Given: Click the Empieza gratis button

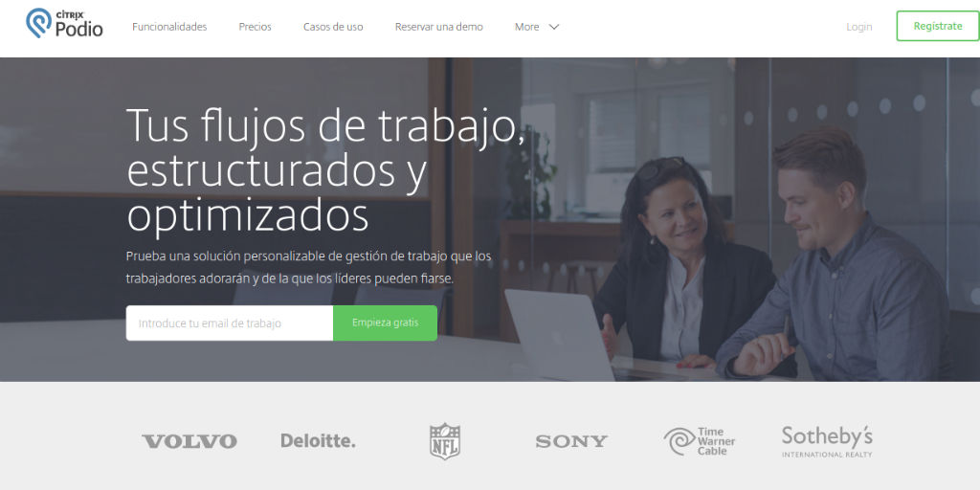Looking at the screenshot, I should (x=385, y=323).
